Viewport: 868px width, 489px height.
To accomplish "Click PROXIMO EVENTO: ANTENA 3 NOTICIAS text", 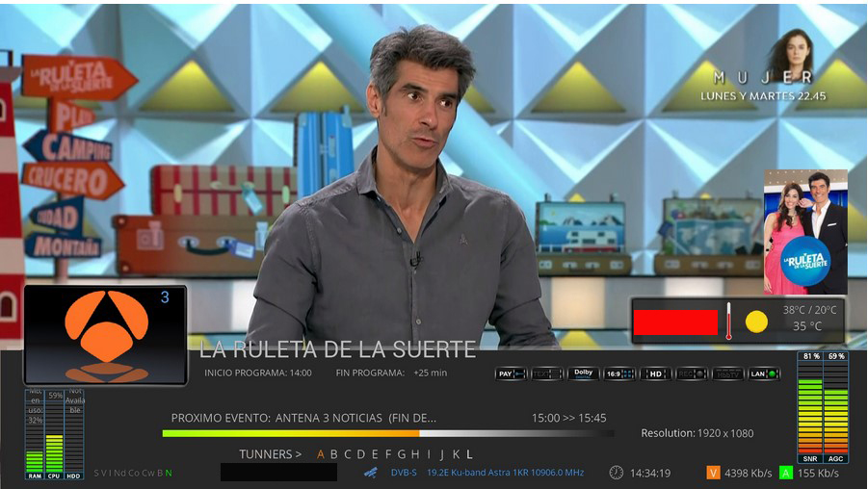I will click(x=303, y=418).
